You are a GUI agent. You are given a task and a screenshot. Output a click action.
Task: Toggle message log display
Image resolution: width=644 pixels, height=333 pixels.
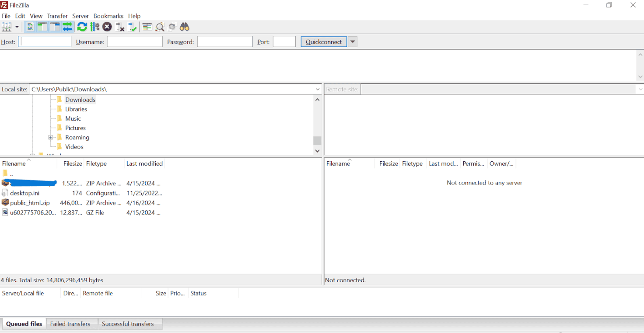tap(30, 27)
